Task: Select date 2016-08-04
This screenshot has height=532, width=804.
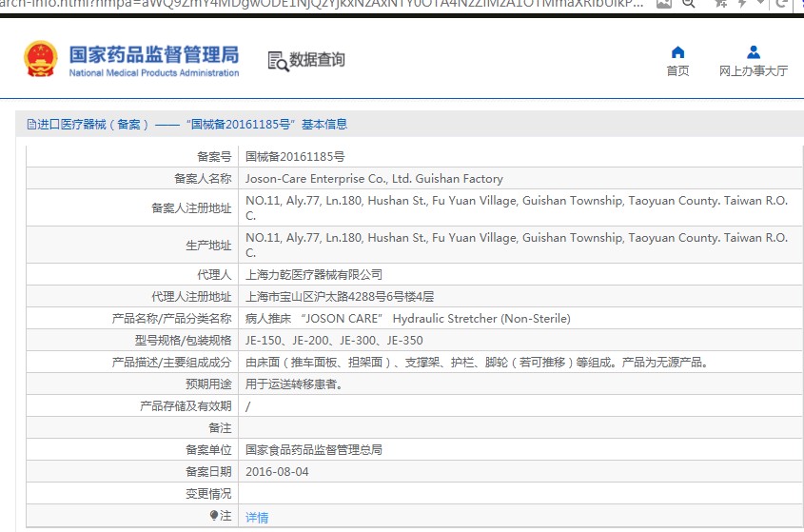Action: tap(277, 472)
